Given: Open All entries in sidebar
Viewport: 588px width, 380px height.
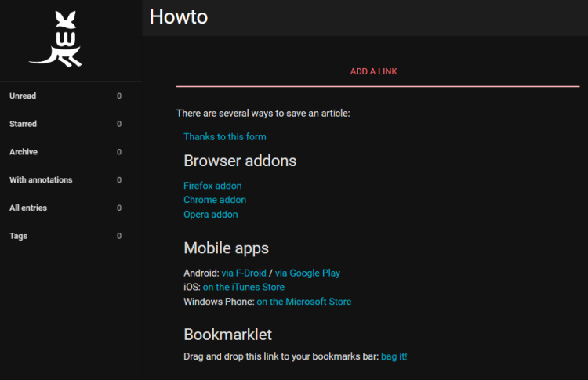Looking at the screenshot, I should point(28,208).
